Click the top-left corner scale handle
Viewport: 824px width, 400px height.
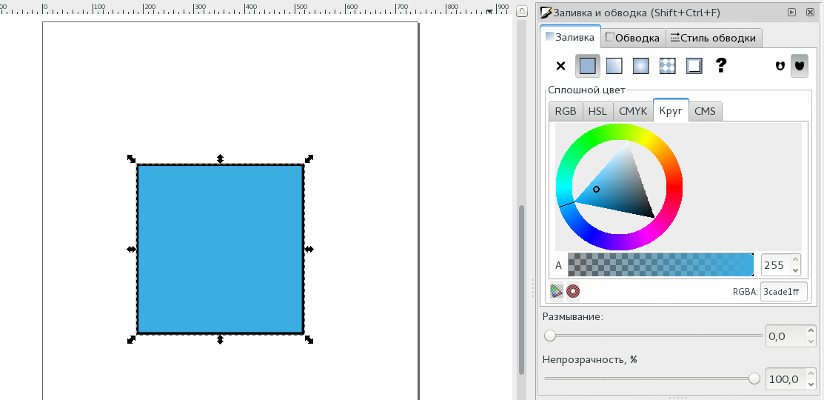click(x=131, y=159)
